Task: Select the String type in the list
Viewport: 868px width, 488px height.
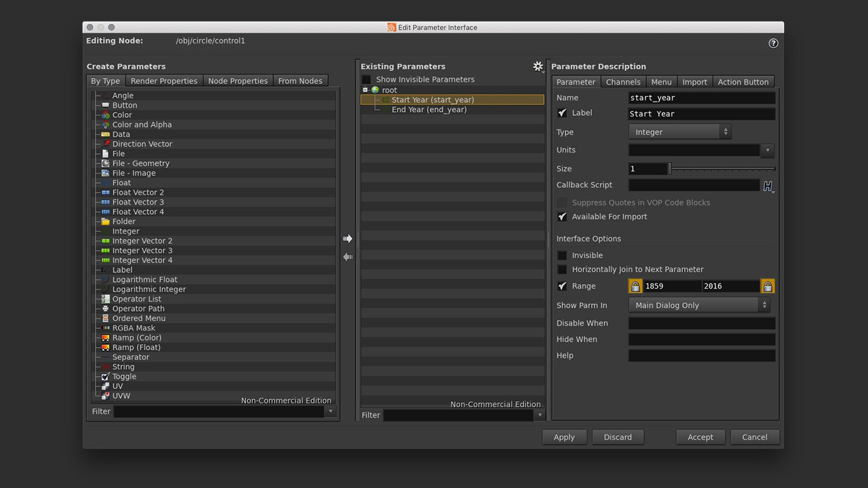Action: [123, 367]
